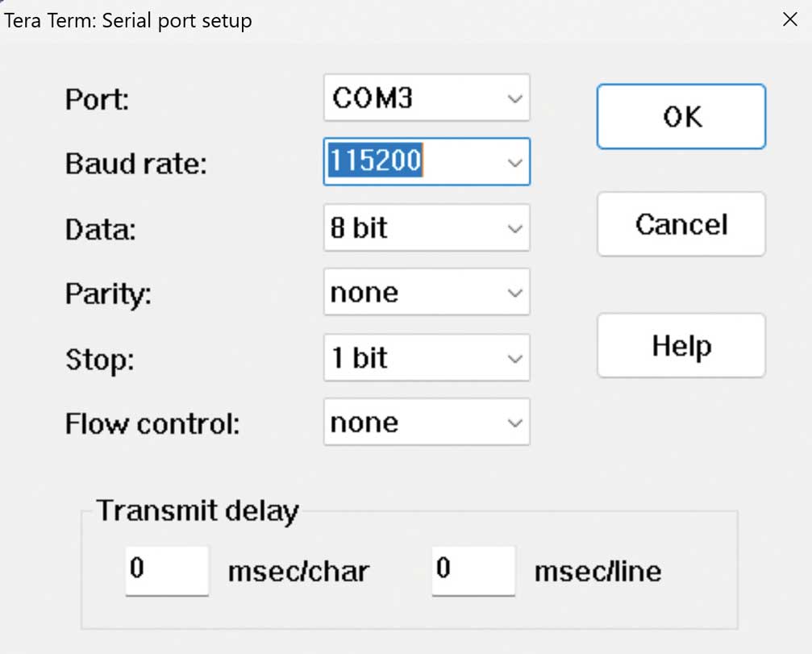Click the "msec/char" unit label
812x654 pixels.
(x=298, y=572)
